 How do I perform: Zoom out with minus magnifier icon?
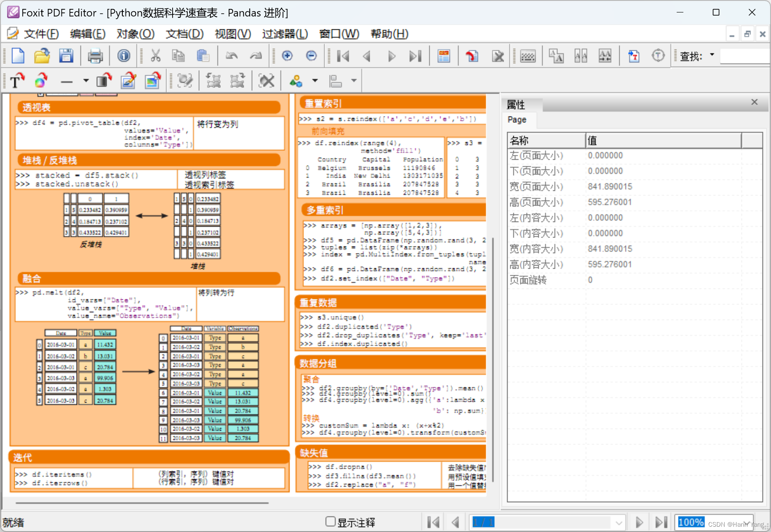(x=311, y=56)
